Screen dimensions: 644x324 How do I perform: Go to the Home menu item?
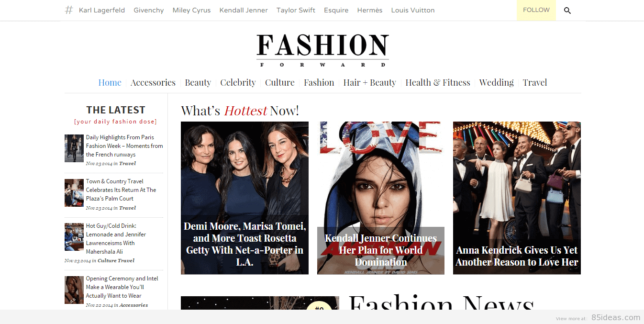110,82
